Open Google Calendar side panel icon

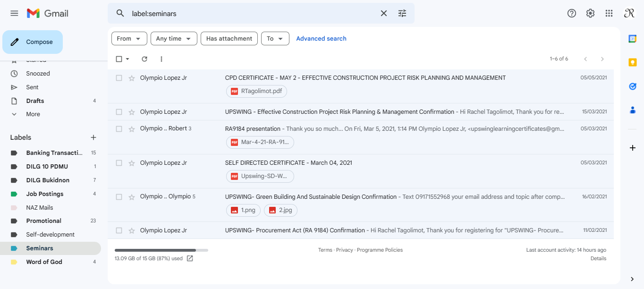coord(633,39)
